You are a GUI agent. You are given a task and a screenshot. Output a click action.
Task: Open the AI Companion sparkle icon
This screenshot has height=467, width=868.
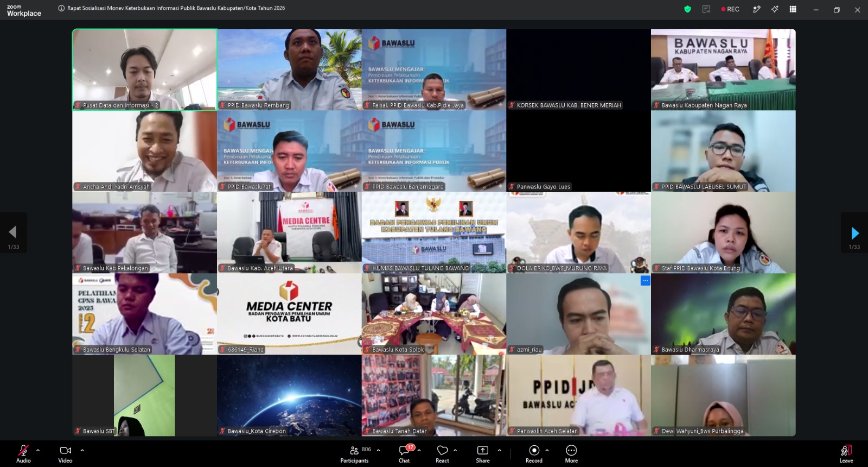point(775,9)
